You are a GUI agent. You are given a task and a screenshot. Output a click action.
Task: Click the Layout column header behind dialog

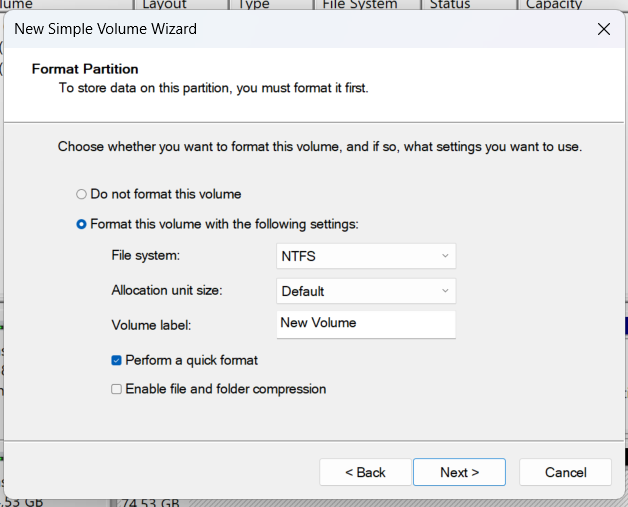(x=165, y=5)
